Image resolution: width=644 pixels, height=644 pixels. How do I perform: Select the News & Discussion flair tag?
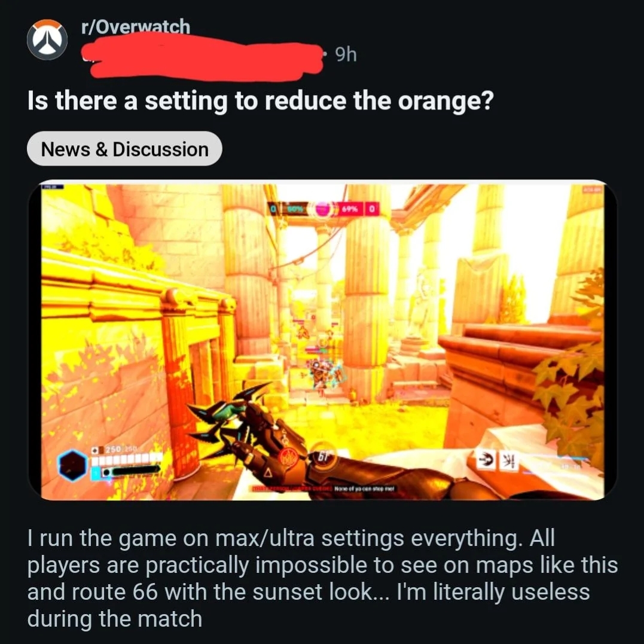tap(124, 149)
